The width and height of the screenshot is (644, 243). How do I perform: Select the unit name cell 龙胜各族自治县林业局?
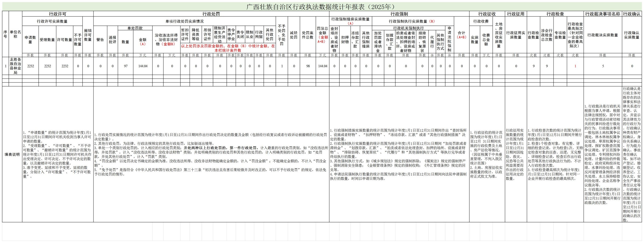click(15, 66)
